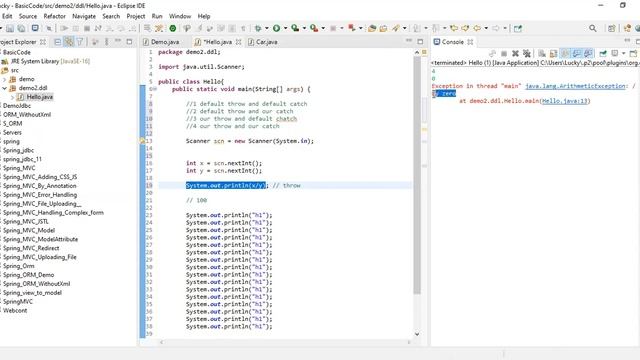The height and width of the screenshot is (360, 640).
Task: Click the Clear Console icon
Action: coord(542,53)
